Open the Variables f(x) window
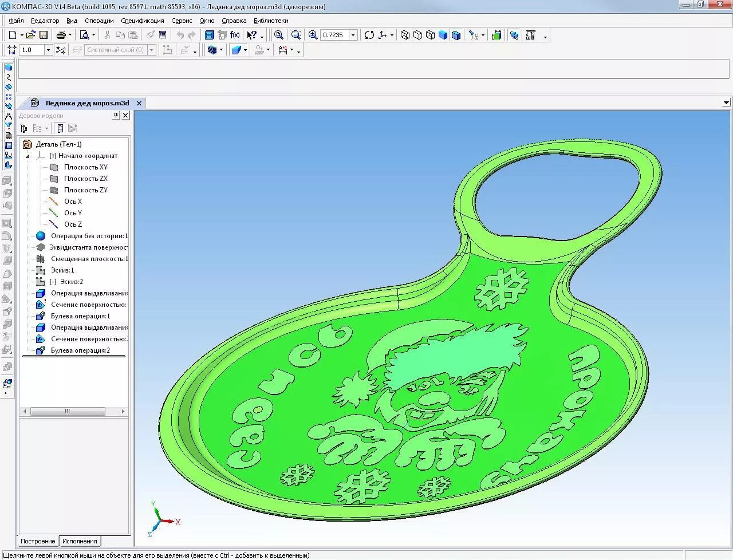The image size is (733, 560). click(235, 35)
